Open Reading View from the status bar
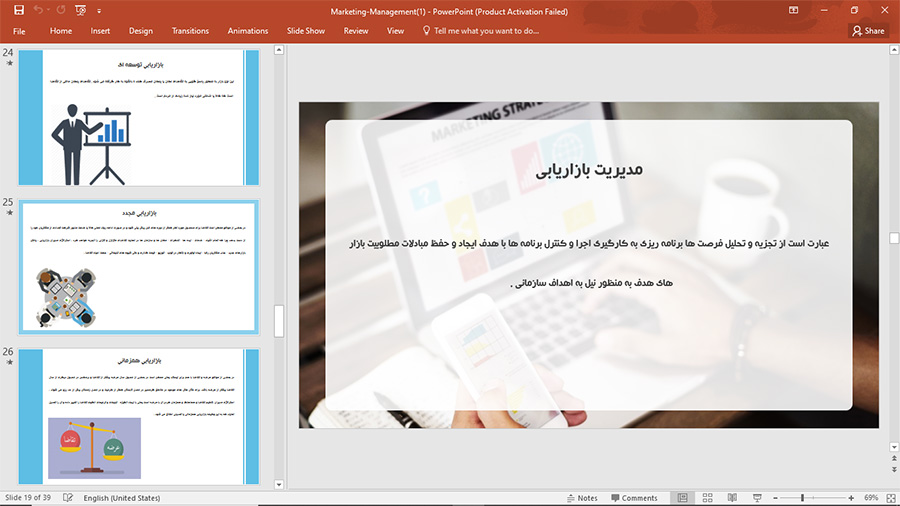This screenshot has height=506, width=900. [732, 497]
